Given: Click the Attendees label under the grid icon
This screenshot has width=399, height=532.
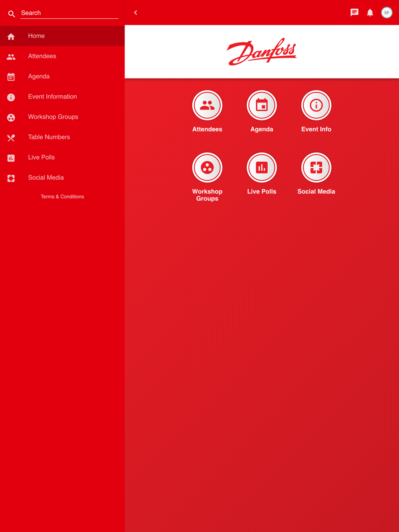Looking at the screenshot, I should pos(207,129).
